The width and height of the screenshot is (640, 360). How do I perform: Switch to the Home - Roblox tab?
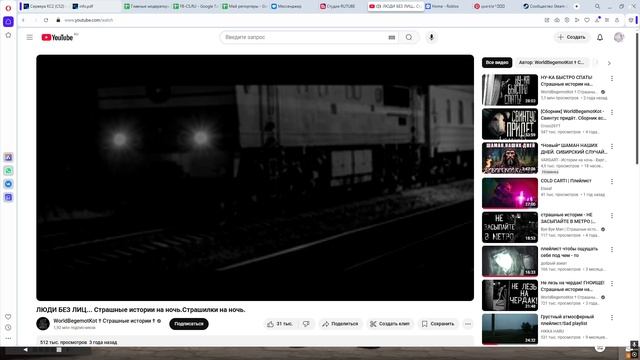coord(447,7)
